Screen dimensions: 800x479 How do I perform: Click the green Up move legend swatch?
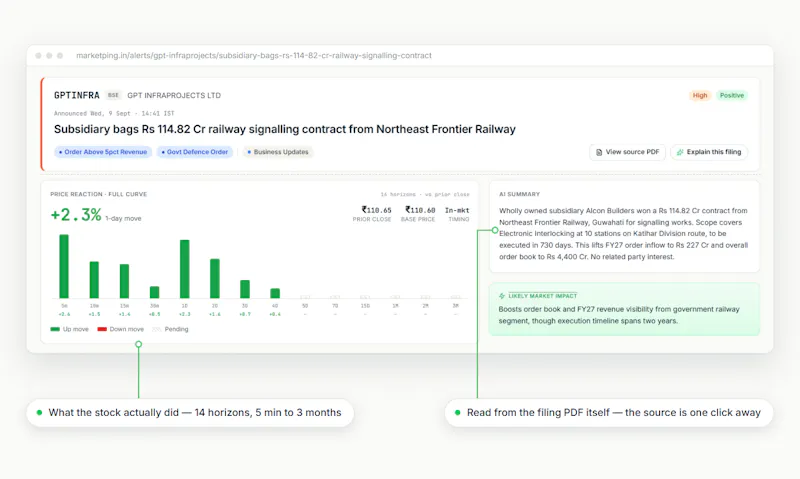[x=55, y=330]
